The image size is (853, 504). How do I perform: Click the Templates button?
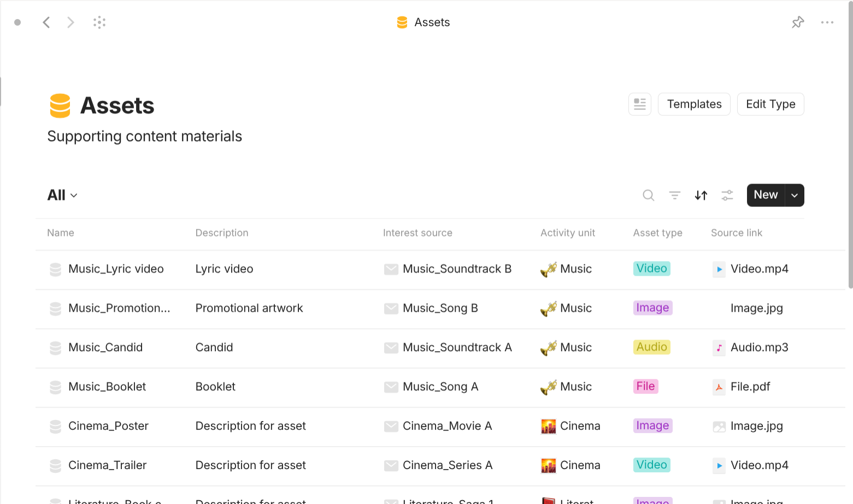(694, 104)
